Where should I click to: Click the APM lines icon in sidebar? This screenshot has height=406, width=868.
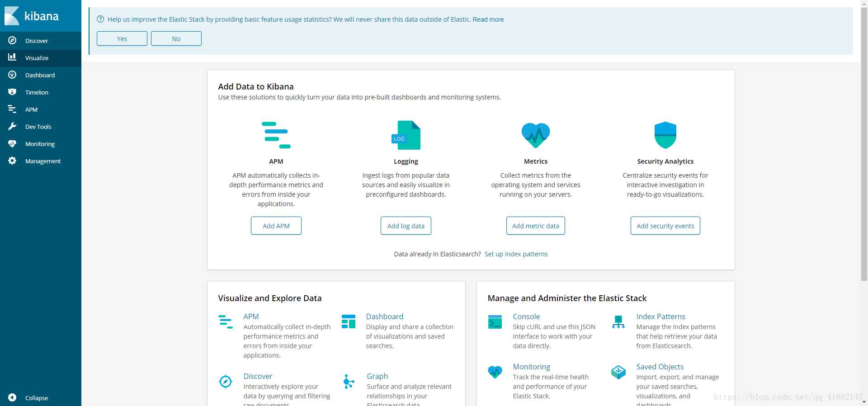coord(12,109)
